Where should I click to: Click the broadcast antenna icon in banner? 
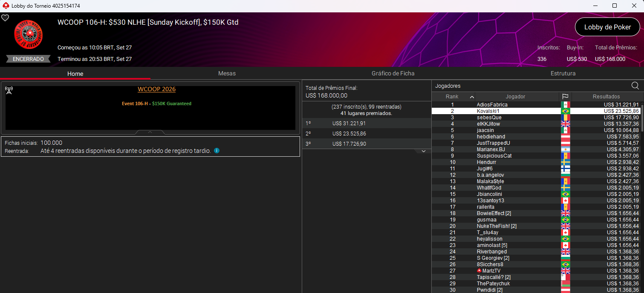pyautogui.click(x=9, y=90)
